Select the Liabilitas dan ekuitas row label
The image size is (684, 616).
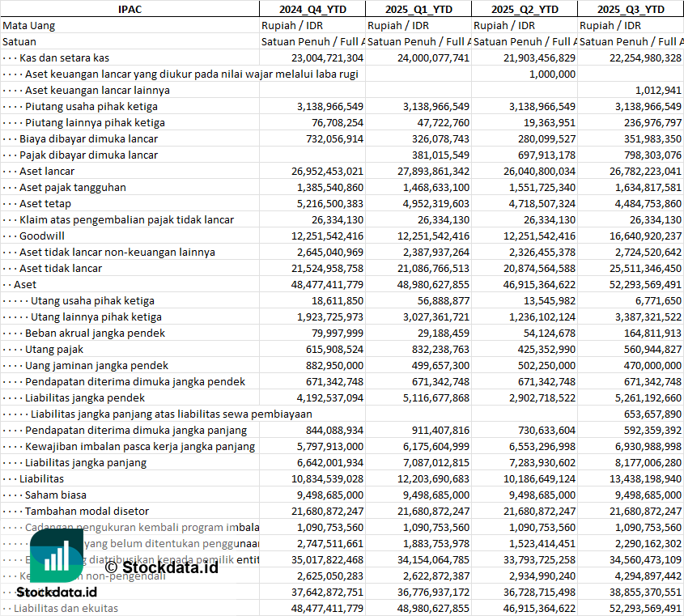pyautogui.click(x=66, y=608)
